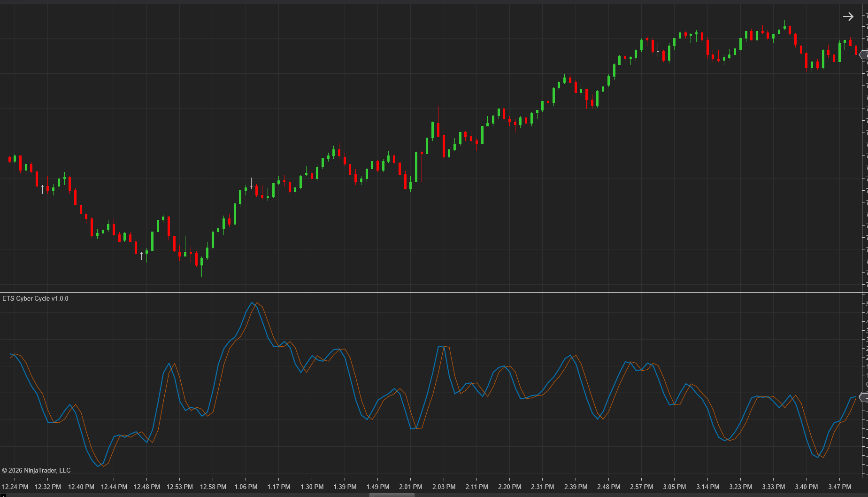Click the last red candle at chart's right edge

pyautogui.click(x=856, y=50)
